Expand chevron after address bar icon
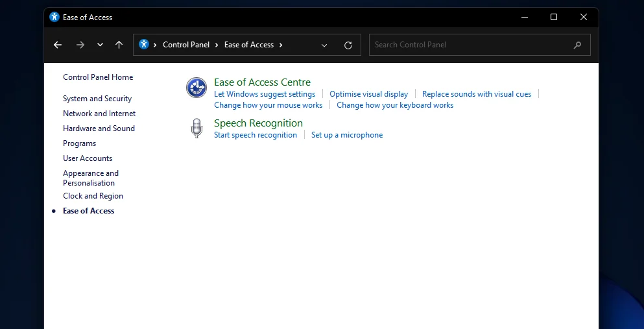The width and height of the screenshot is (644, 329). [155, 45]
